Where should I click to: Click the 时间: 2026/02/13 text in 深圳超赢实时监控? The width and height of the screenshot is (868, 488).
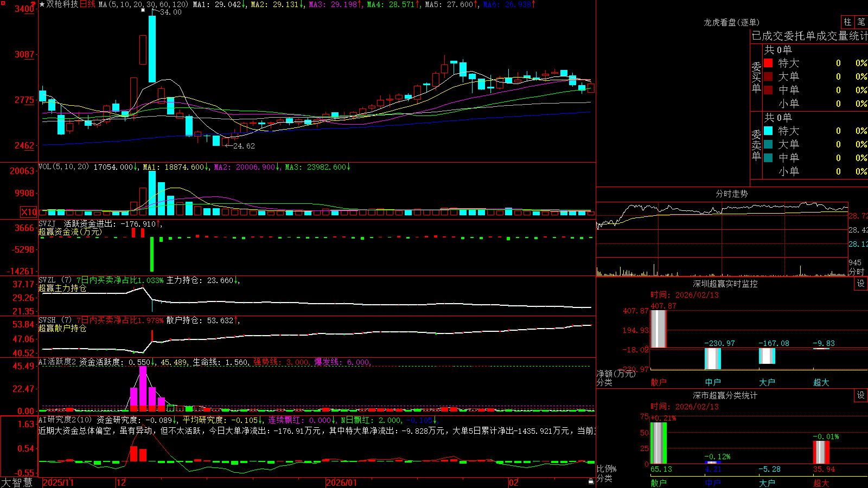(x=685, y=295)
